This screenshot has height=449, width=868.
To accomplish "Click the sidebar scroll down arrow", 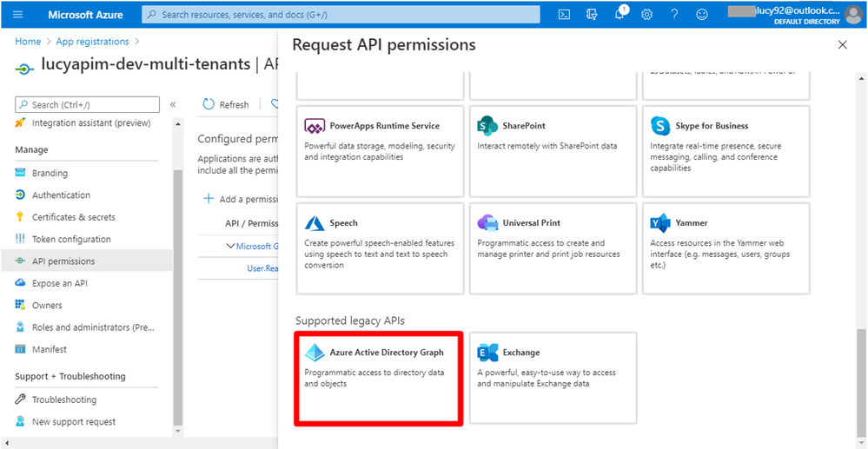I will click(x=177, y=430).
